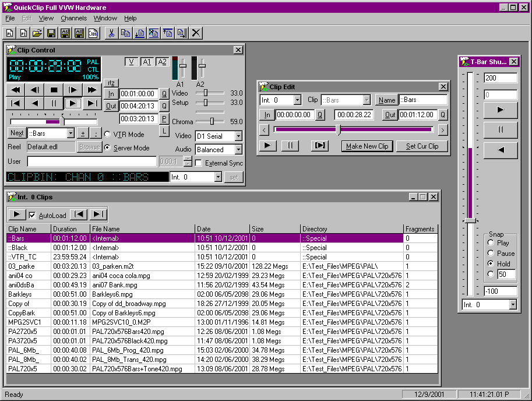
Task: Jump to clip end in Clip Control
Action: (92, 103)
